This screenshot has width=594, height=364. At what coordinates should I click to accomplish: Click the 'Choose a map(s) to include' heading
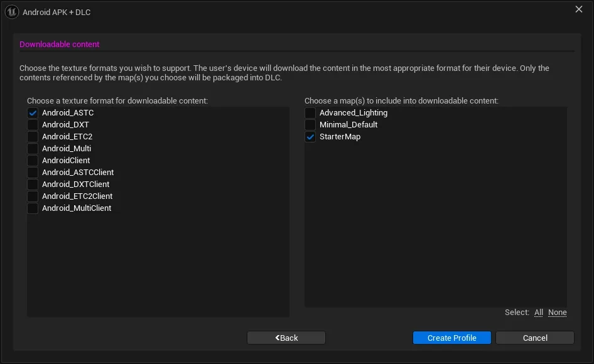click(402, 101)
